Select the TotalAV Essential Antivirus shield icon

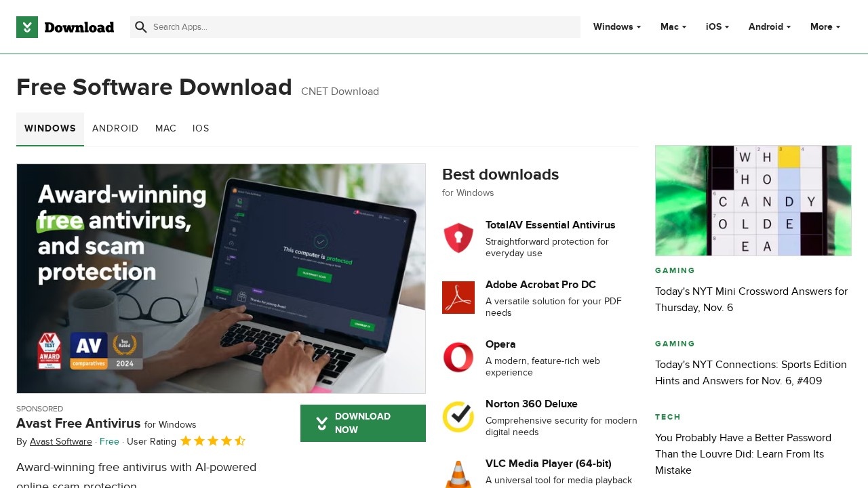(x=458, y=238)
